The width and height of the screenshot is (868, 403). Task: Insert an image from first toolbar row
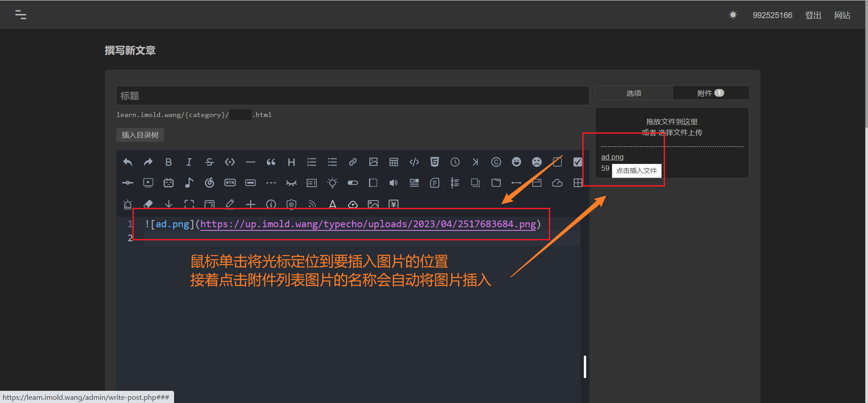pyautogui.click(x=373, y=162)
